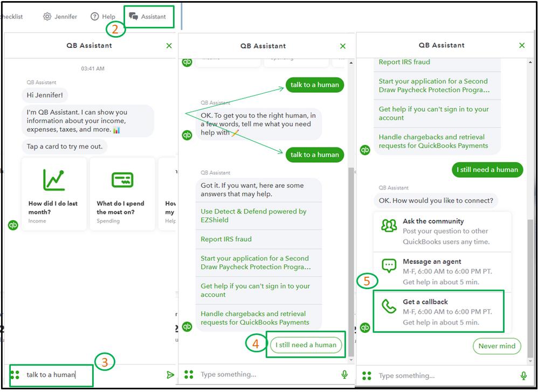The image size is (538, 392).
Task: Open 'How did I do last month?' card
Action: coord(54,194)
